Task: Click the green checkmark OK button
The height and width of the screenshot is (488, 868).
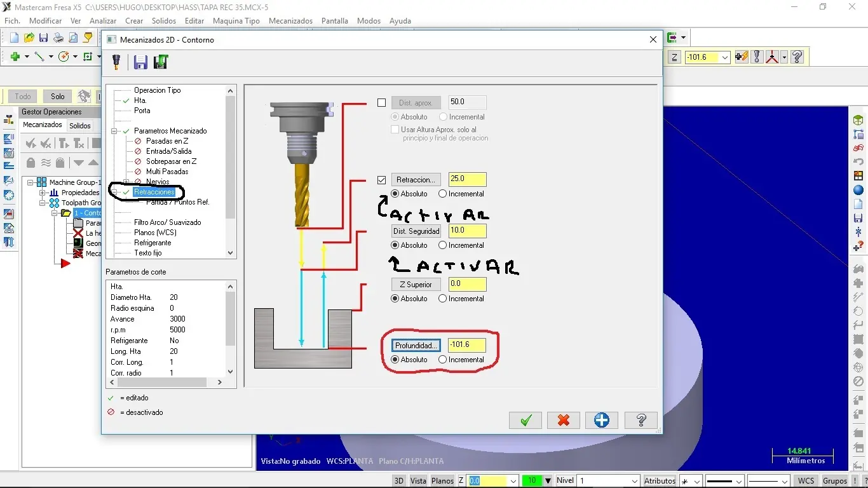Action: (526, 420)
